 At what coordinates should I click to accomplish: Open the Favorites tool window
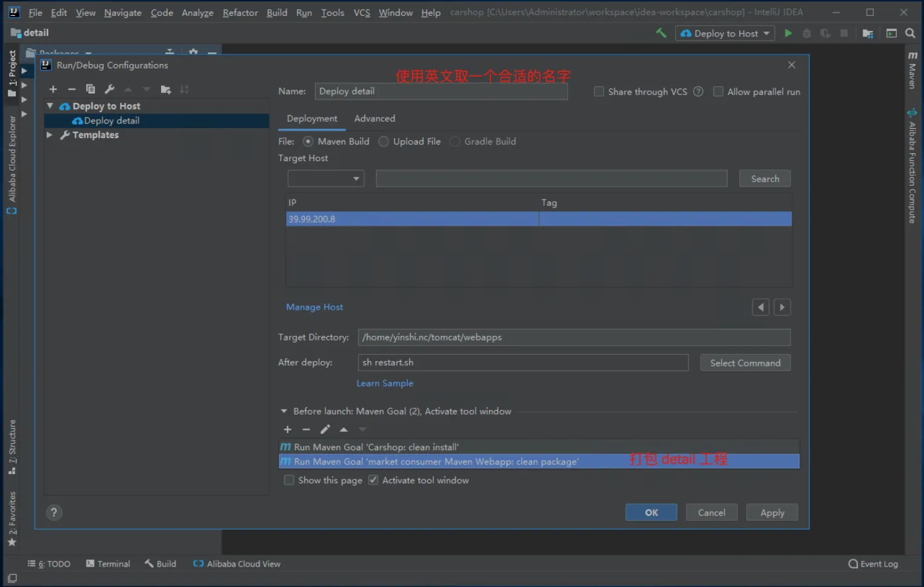[x=11, y=519]
